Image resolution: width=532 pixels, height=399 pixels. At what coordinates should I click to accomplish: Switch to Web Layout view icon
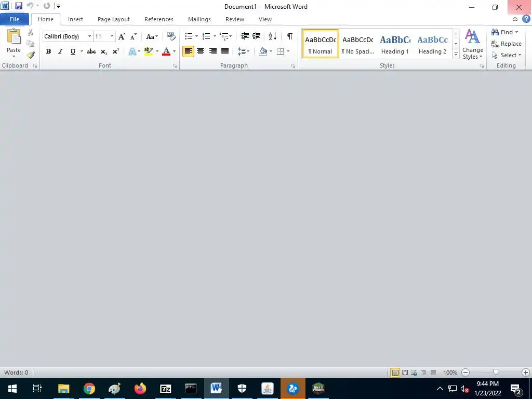pyautogui.click(x=414, y=373)
